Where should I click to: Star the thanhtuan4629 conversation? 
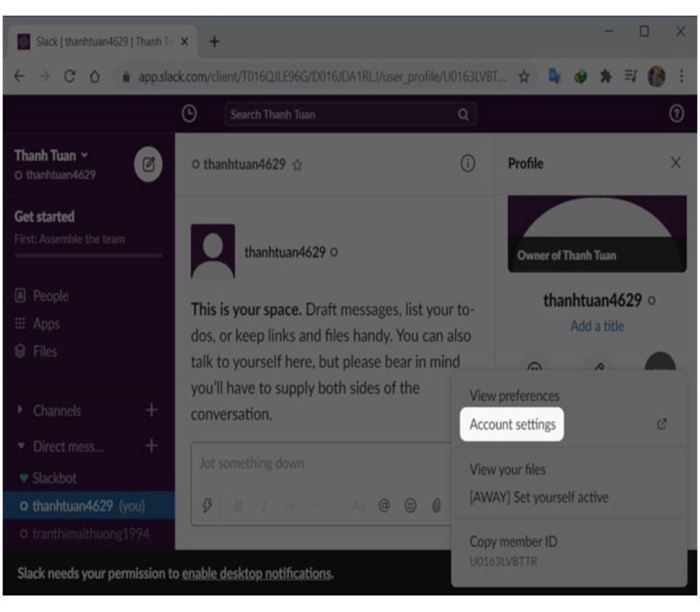[x=297, y=165]
